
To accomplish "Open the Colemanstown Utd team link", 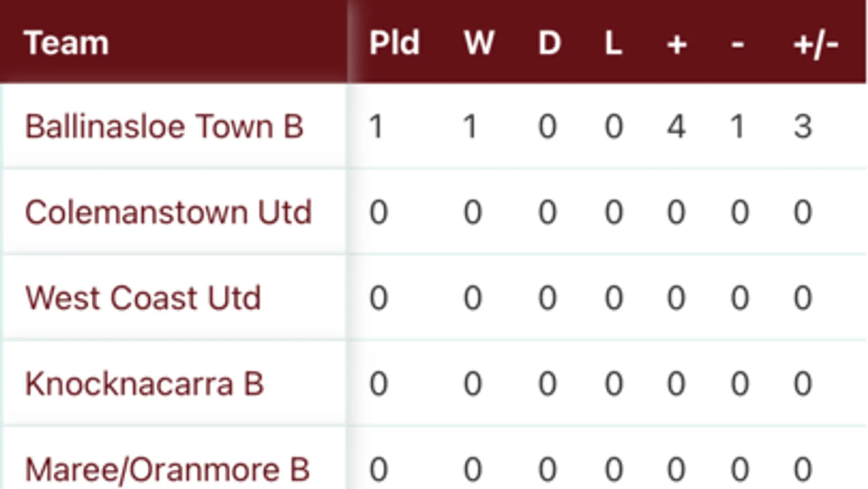I will (168, 212).
